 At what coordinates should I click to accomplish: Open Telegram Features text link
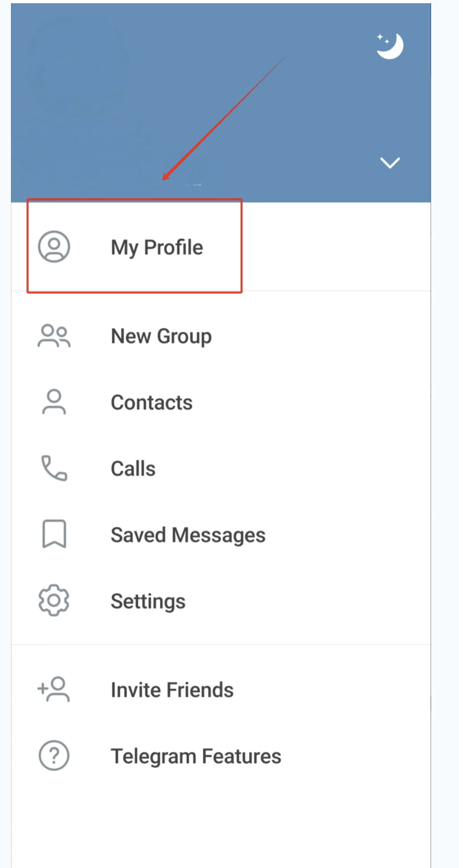point(196,756)
